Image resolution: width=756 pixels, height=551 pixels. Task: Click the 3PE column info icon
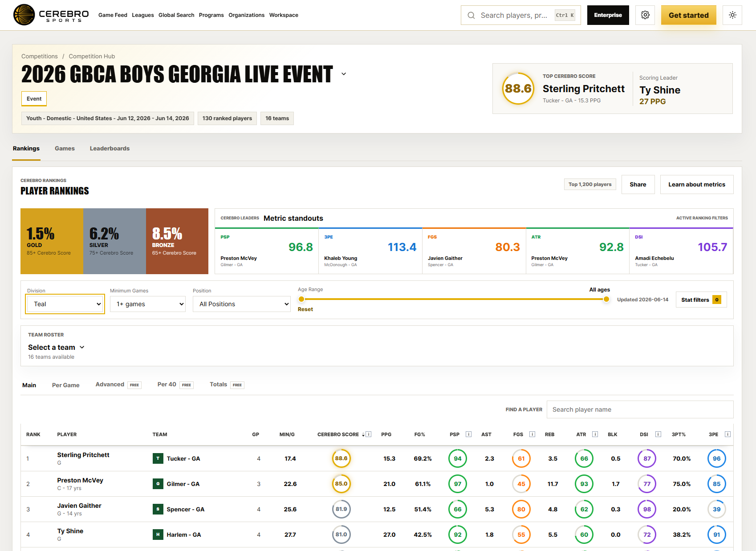[728, 434]
